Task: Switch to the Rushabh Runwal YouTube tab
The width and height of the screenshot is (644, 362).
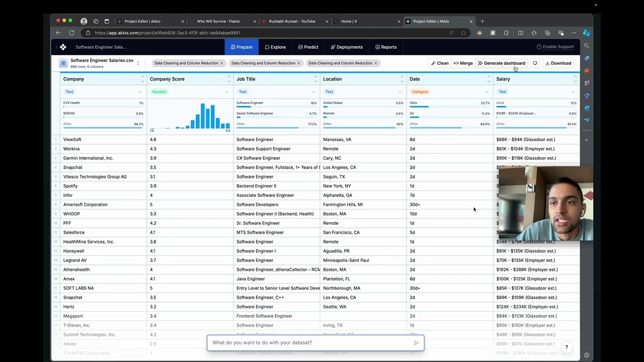Action: (x=292, y=21)
